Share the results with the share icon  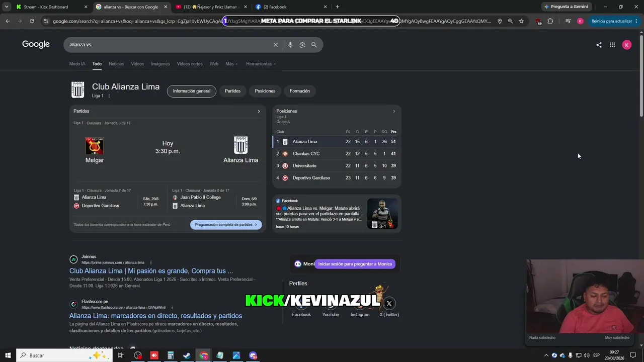[599, 45]
